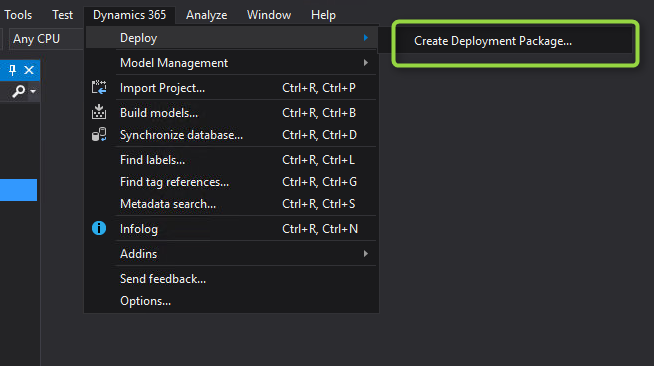
Task: Choose Build models from the menu
Action: (x=231, y=113)
